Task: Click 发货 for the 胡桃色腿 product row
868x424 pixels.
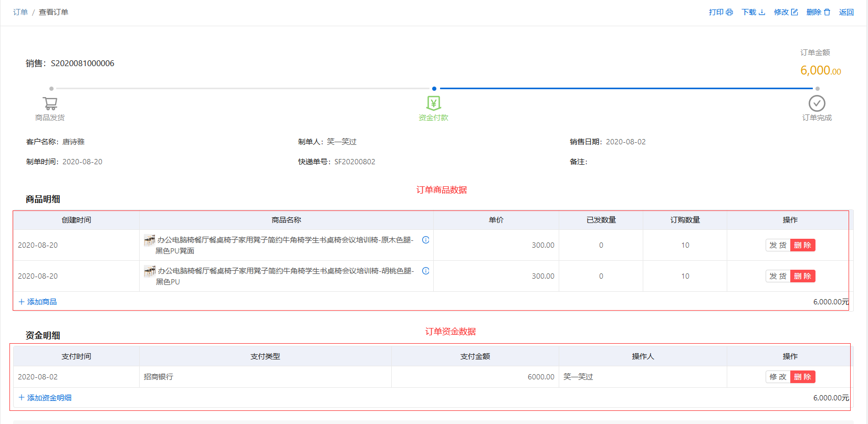Action: pyautogui.click(x=778, y=276)
